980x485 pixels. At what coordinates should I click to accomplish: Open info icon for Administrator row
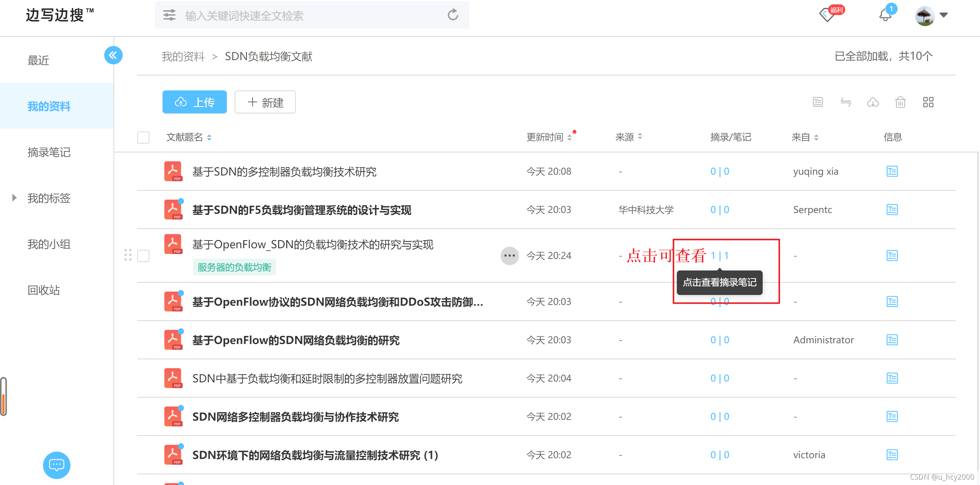[892, 340]
